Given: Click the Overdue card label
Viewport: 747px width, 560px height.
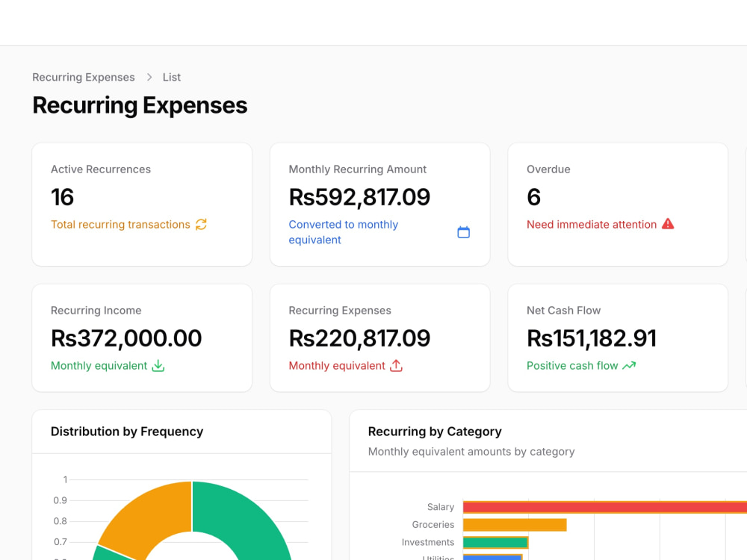Looking at the screenshot, I should [548, 169].
